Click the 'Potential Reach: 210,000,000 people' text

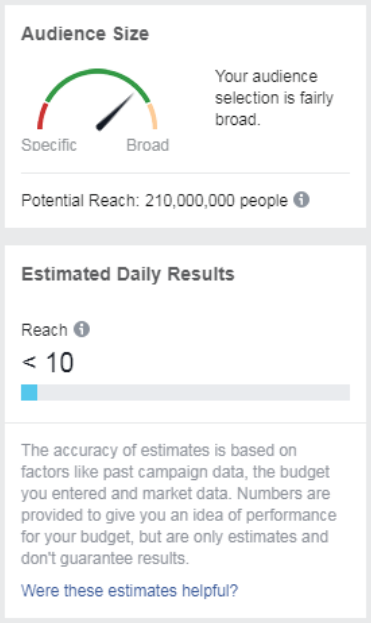tap(154, 200)
